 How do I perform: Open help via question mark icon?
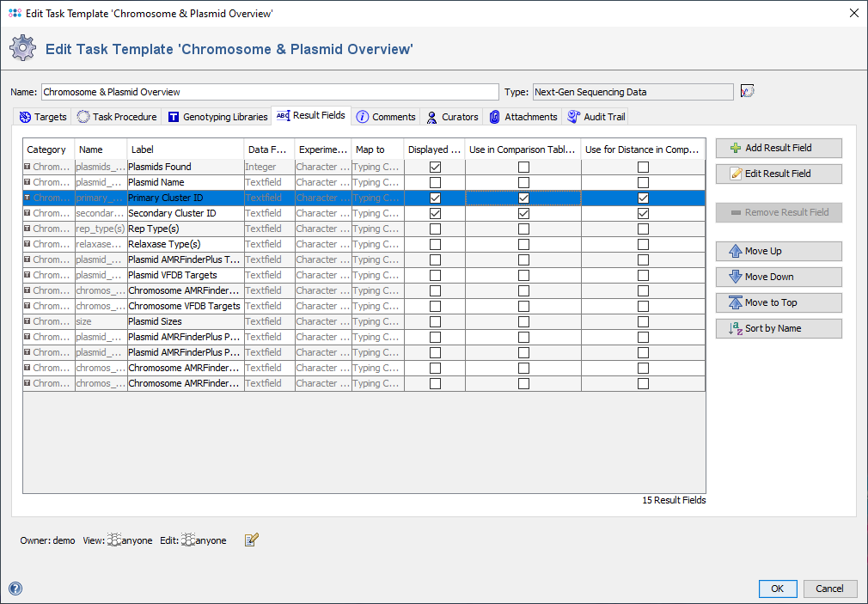[15, 589]
